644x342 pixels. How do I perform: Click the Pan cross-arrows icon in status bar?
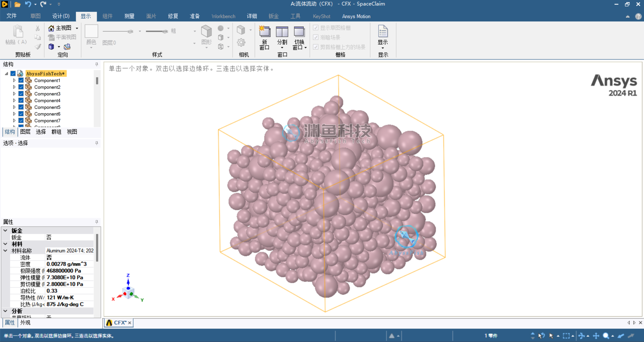point(596,336)
